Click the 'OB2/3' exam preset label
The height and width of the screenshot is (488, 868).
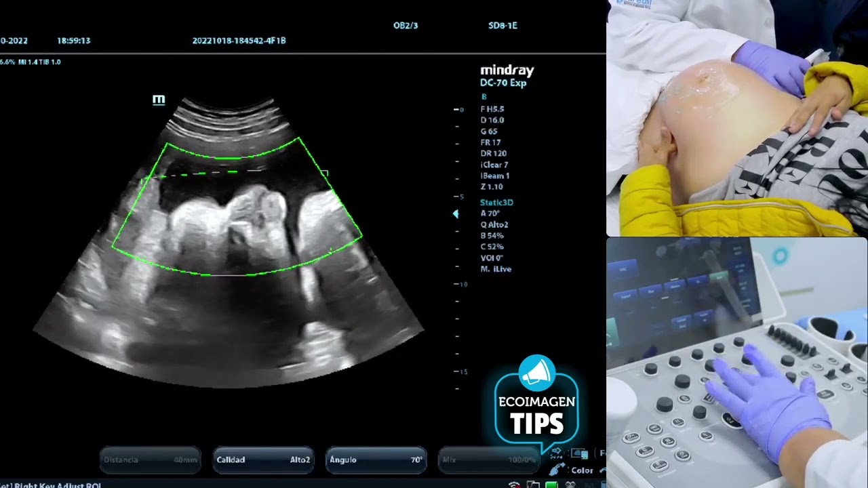pos(406,26)
